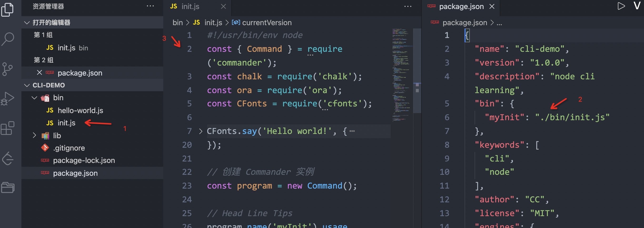Expand the lib folder
The image size is (644, 228).
click(35, 135)
